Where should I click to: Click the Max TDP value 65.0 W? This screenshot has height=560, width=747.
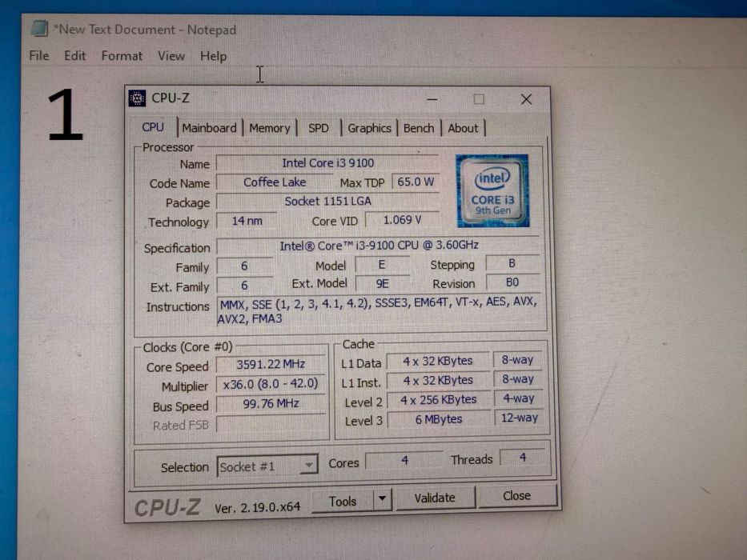tap(416, 182)
